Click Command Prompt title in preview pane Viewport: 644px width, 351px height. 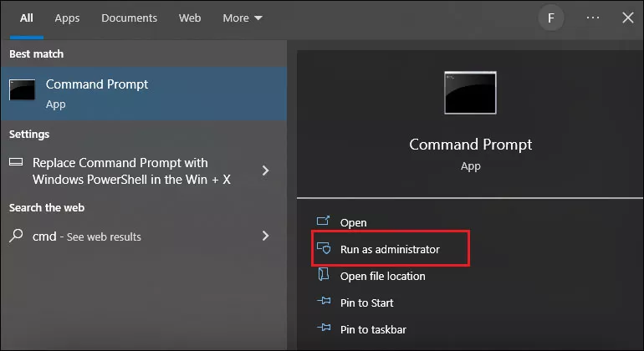click(471, 145)
